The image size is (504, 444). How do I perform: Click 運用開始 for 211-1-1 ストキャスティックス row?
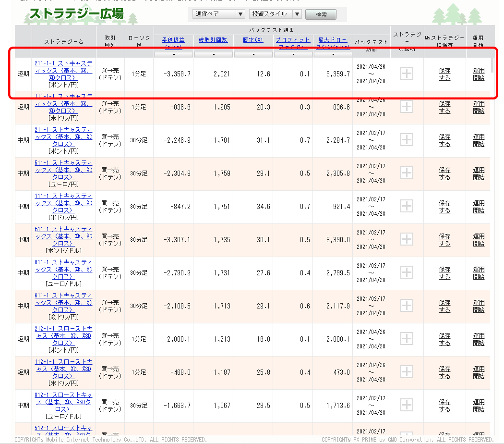click(479, 74)
